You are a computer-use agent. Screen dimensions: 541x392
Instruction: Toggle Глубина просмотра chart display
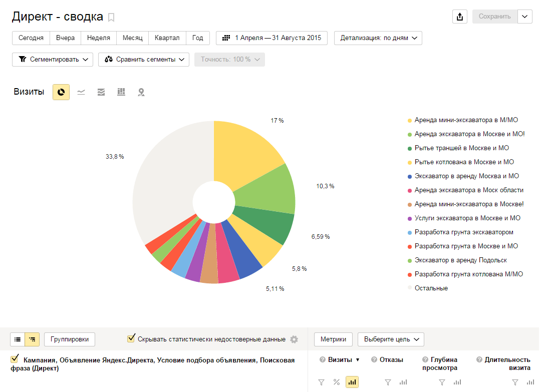point(457,382)
